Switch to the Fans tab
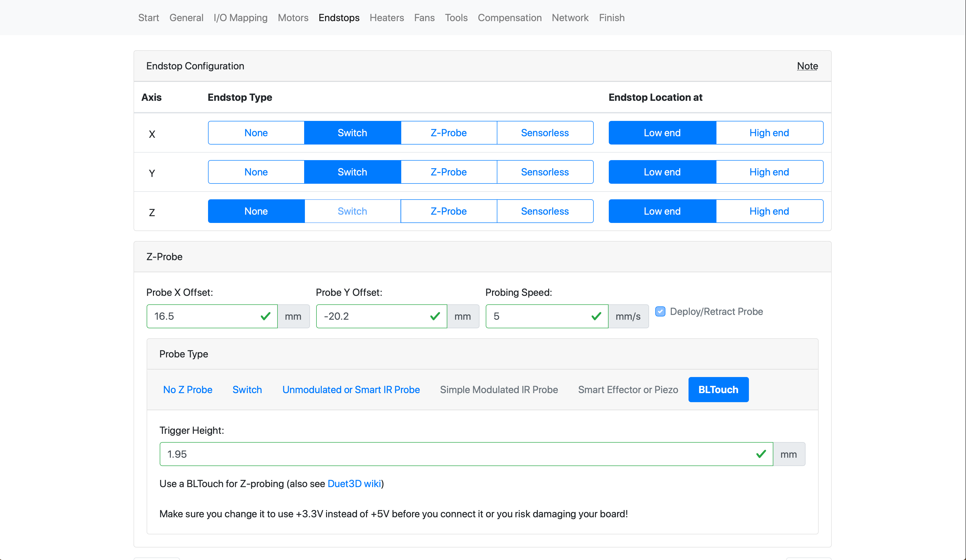This screenshot has height=560, width=966. pyautogui.click(x=424, y=18)
